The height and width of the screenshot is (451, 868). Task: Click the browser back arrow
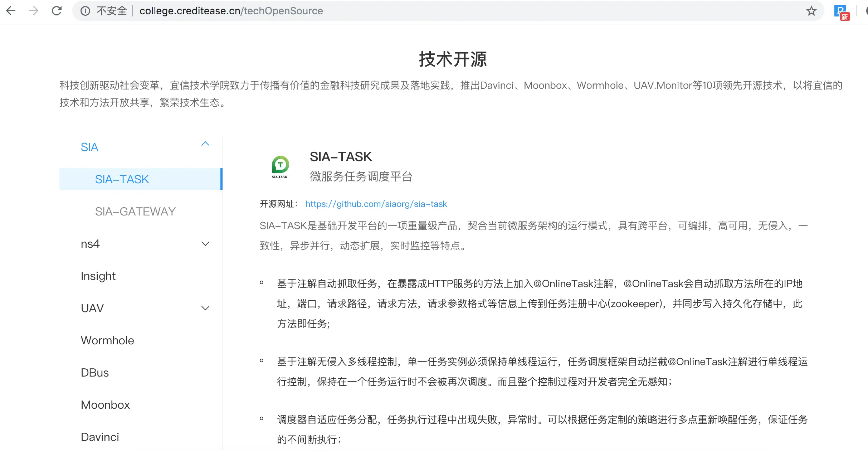[x=11, y=11]
